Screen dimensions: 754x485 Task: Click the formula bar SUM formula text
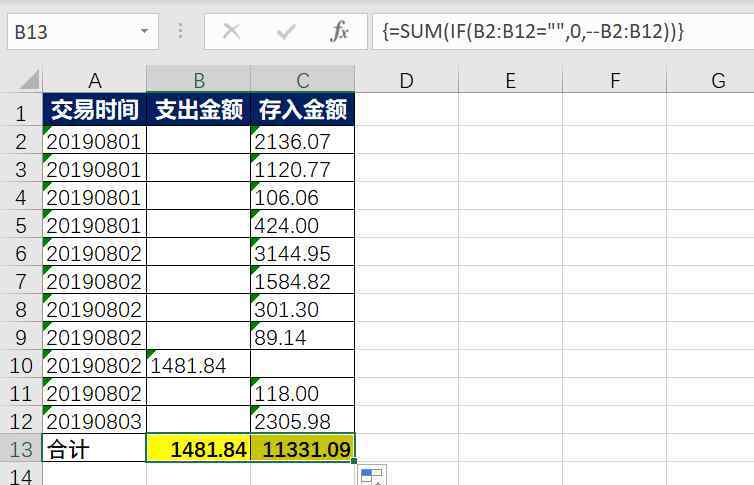[532, 32]
